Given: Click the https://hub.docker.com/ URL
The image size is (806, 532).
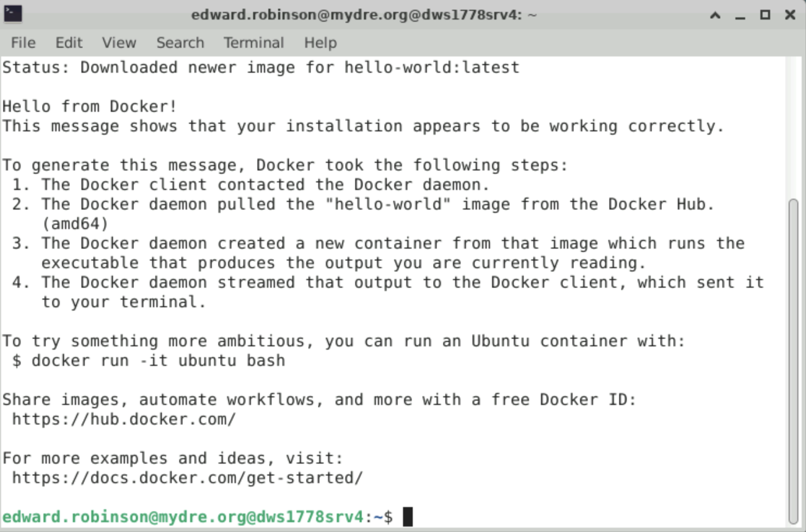Looking at the screenshot, I should pos(124,419).
